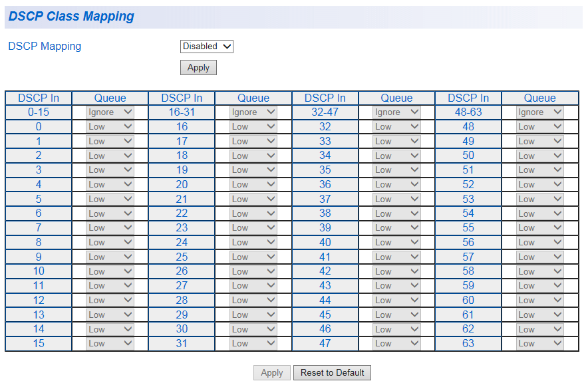Open the Queue dropdown for DSCP 50

(539, 156)
